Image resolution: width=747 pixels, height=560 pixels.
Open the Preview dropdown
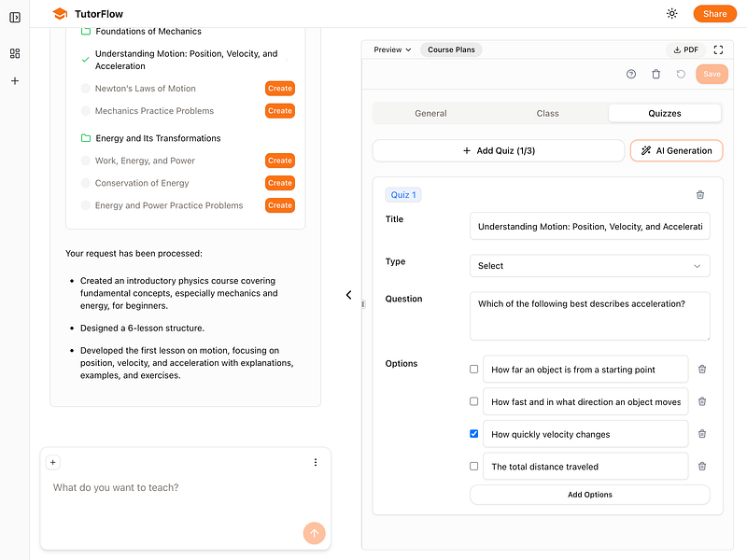(392, 49)
